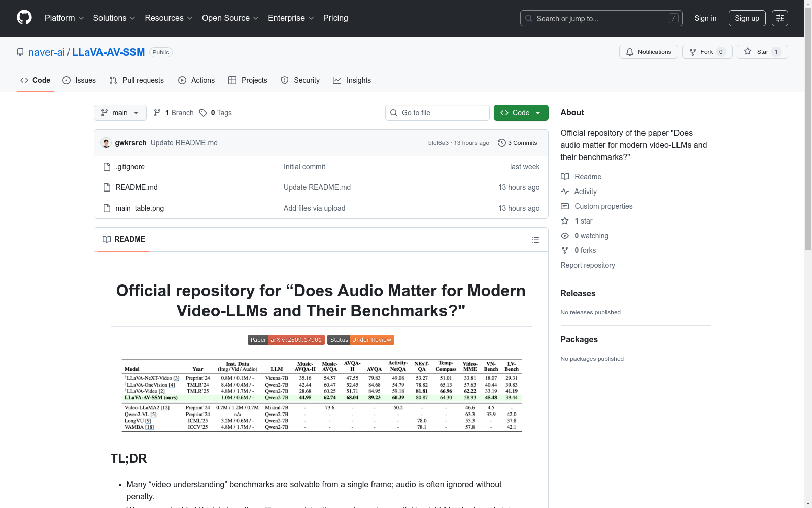
Task: Click the Report repository link
Action: [588, 265]
